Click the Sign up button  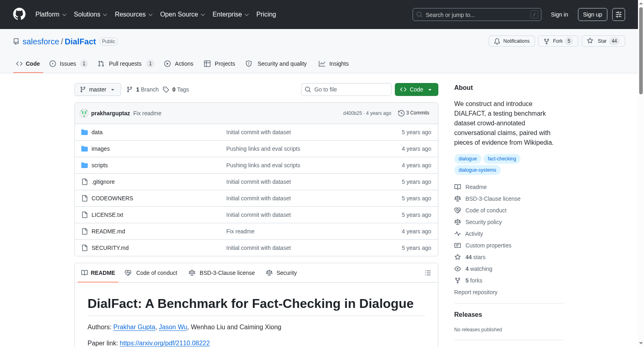point(592,15)
